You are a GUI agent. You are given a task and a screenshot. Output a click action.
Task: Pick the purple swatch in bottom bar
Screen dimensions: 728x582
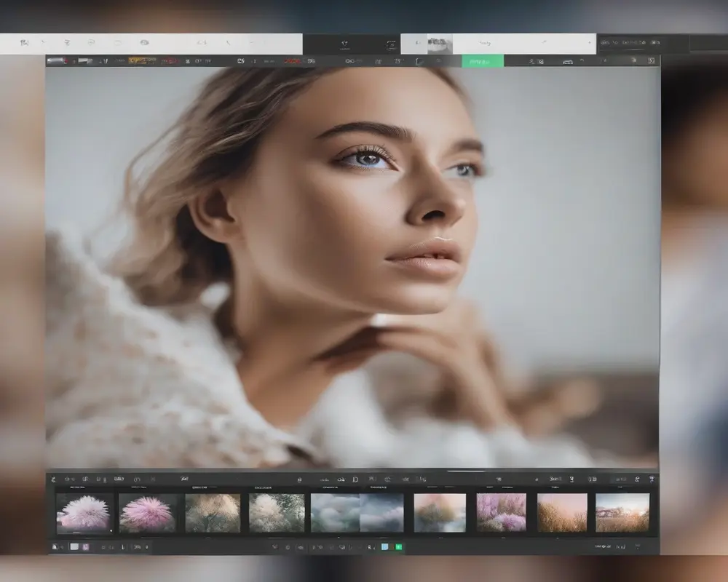pyautogui.click(x=86, y=547)
